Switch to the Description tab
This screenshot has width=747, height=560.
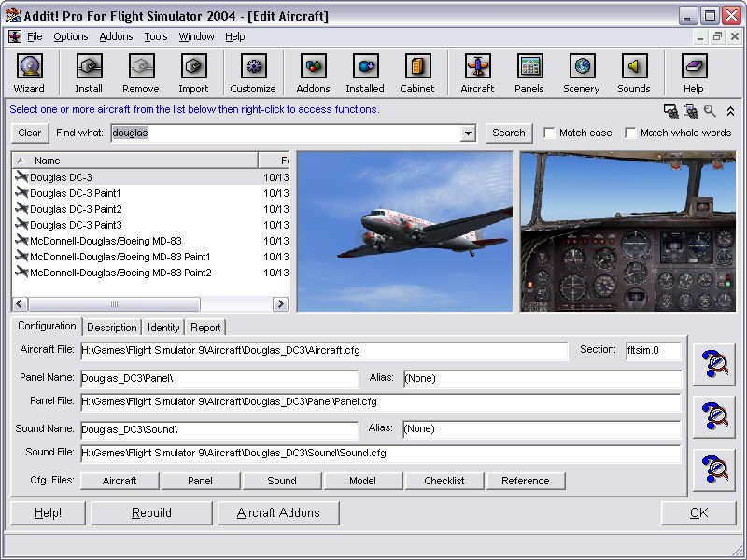112,328
